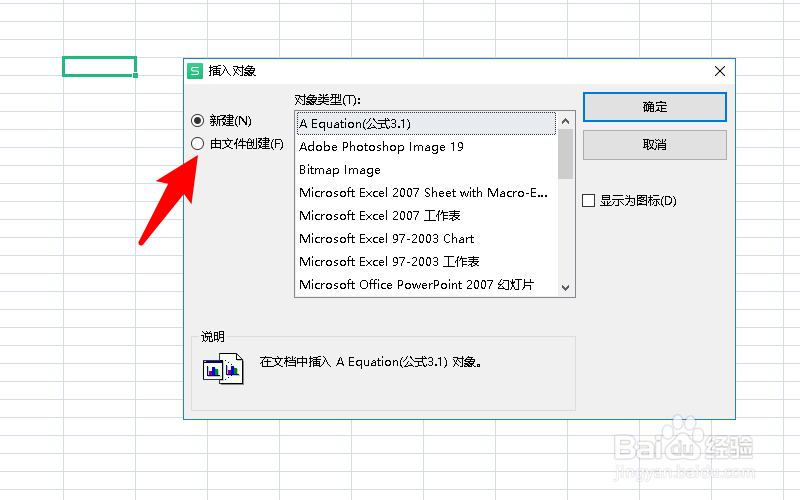The height and width of the screenshot is (500, 800).
Task: Select Microsoft Office PowerPoint 2007 幻灯片 entry
Action: coord(426,285)
